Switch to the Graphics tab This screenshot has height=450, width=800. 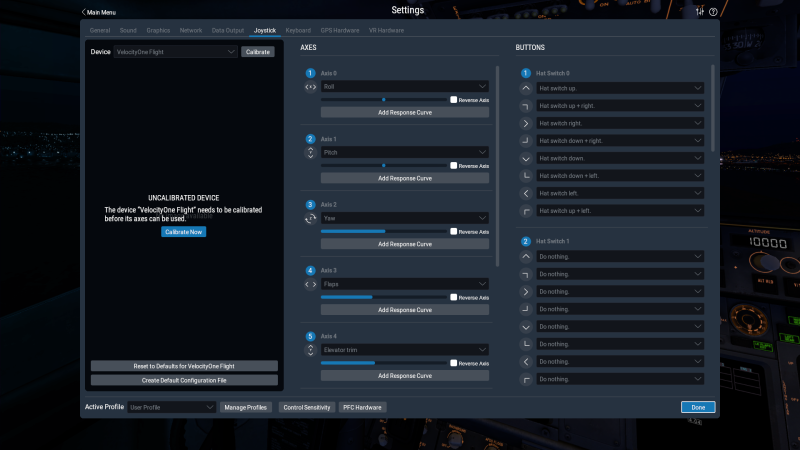click(158, 31)
